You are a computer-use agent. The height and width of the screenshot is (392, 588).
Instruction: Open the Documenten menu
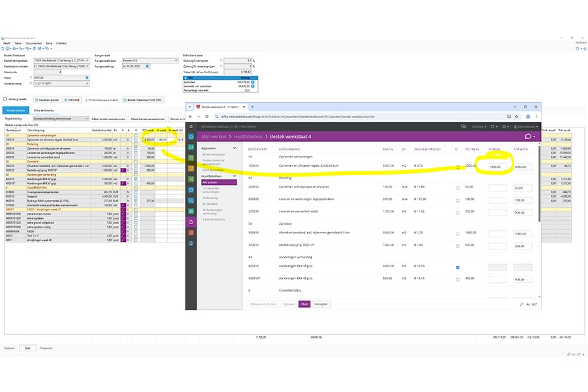coord(34,43)
